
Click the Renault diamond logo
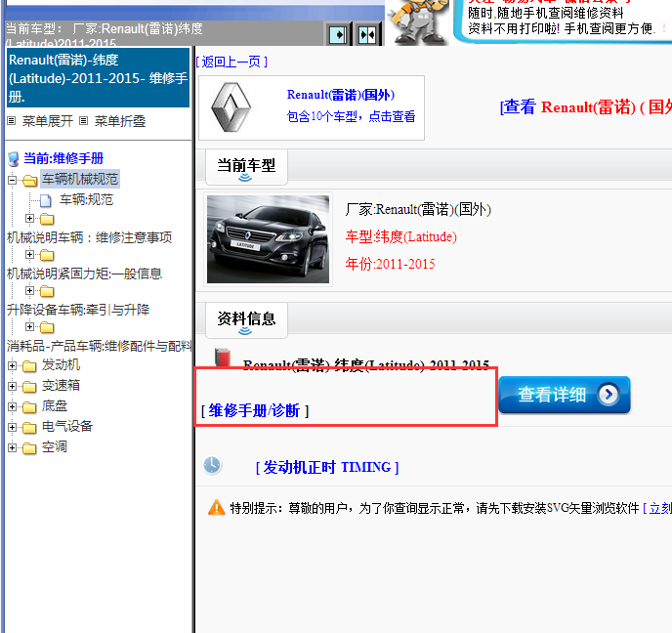[231, 107]
